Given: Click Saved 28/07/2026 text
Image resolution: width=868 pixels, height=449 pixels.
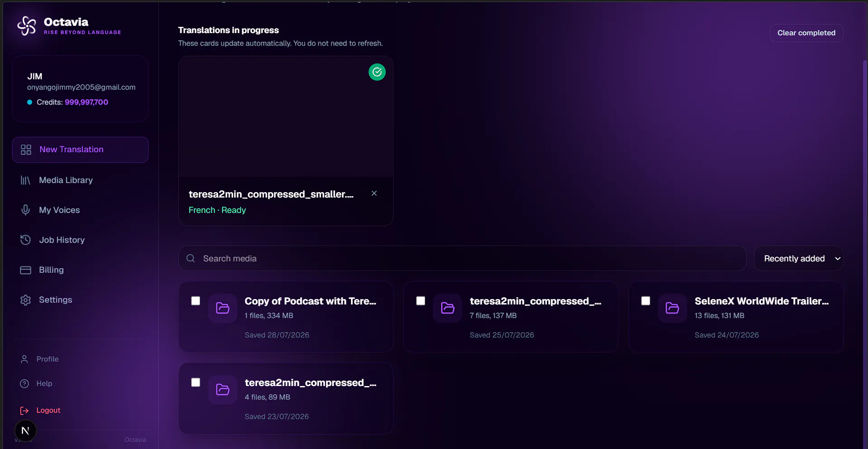Looking at the screenshot, I should pos(277,335).
